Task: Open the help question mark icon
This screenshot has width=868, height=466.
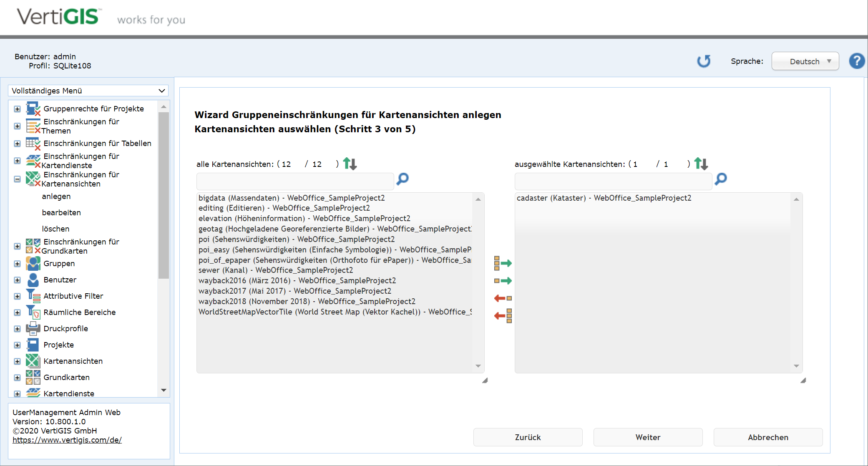Action: [x=856, y=61]
